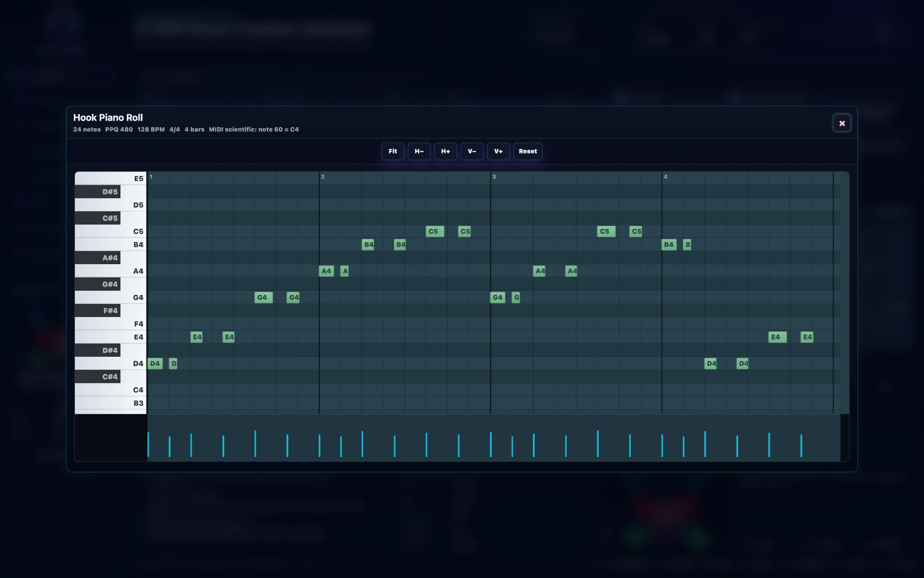This screenshot has height=578, width=924.
Task: Select the wider C5 note in bar 3
Action: (x=606, y=231)
